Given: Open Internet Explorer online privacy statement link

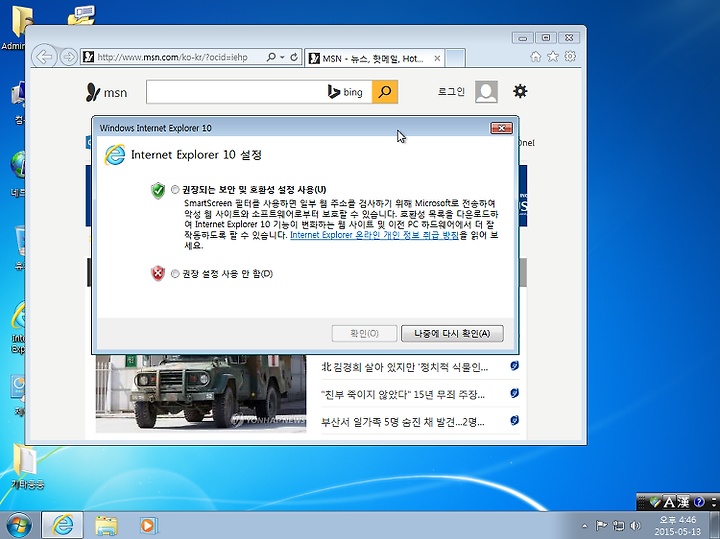Looking at the screenshot, I should coord(374,235).
